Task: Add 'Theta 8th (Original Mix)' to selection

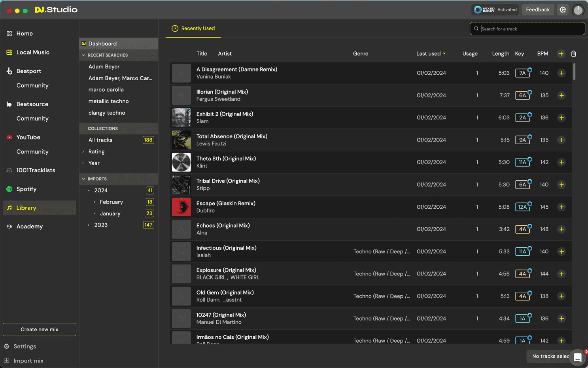Action: point(561,162)
